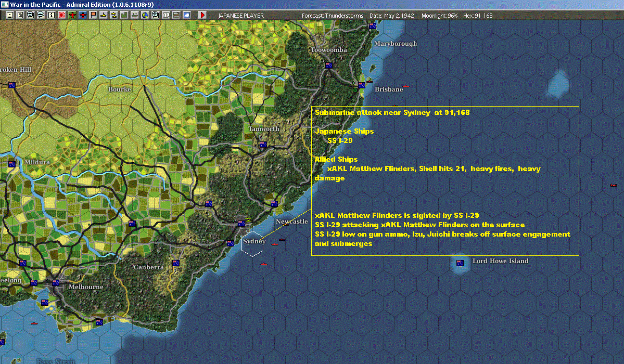Select the Lord Howe Island flag icon
This screenshot has height=364, width=624.
coord(460,263)
